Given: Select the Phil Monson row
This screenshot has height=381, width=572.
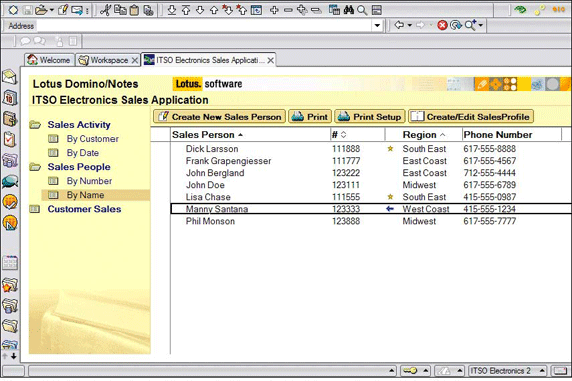Looking at the screenshot, I should tap(371, 221).
